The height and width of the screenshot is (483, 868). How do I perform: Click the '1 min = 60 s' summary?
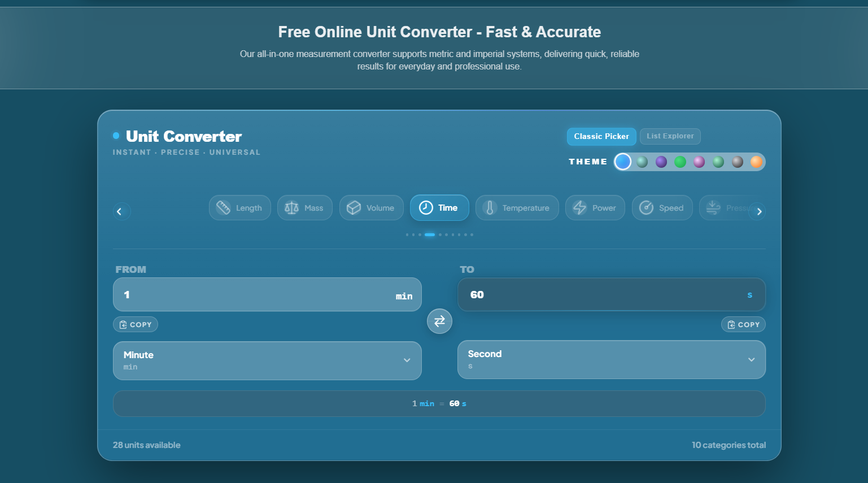(439, 403)
